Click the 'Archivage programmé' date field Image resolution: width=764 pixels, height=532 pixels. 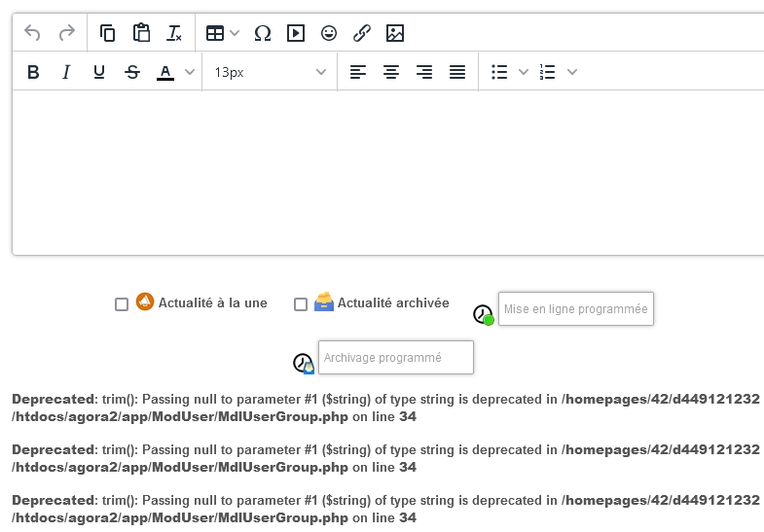click(x=395, y=358)
